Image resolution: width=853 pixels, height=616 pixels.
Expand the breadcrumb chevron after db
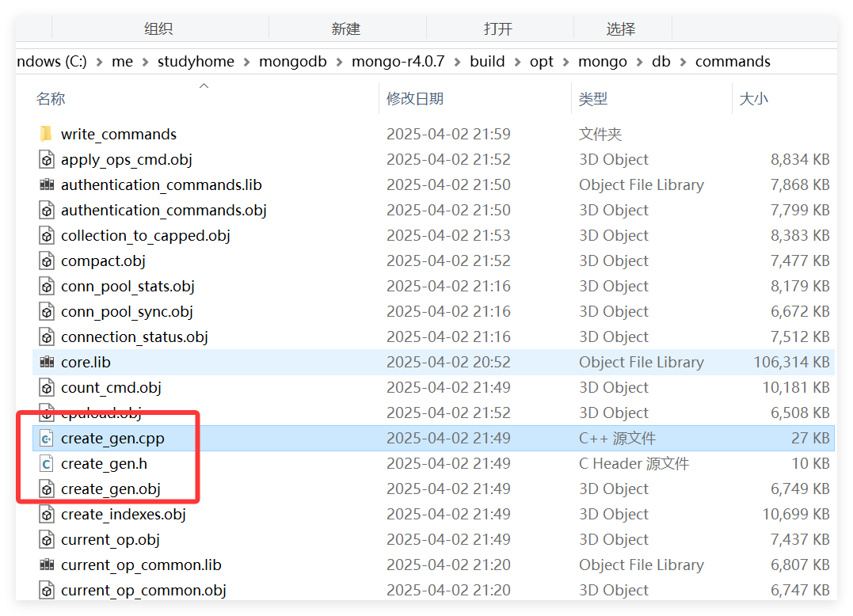683,62
